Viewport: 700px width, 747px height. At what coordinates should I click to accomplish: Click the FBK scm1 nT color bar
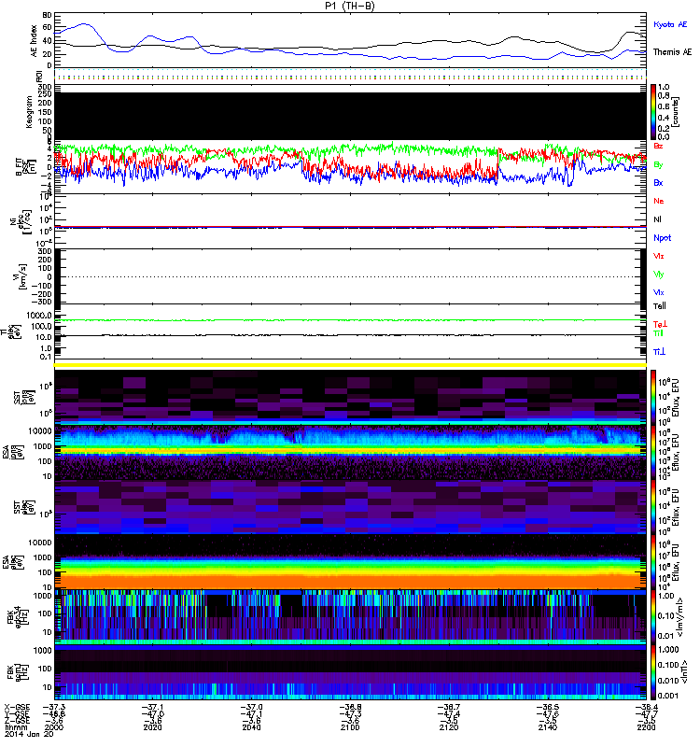654,672
